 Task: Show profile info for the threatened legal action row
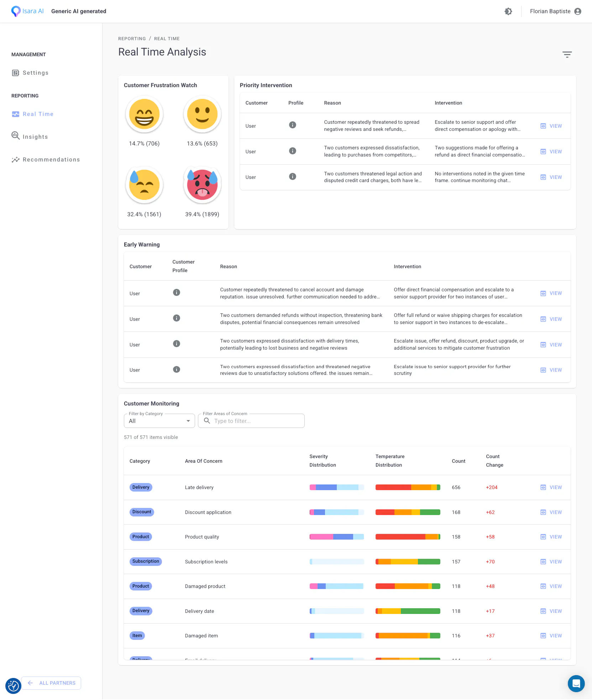point(292,176)
